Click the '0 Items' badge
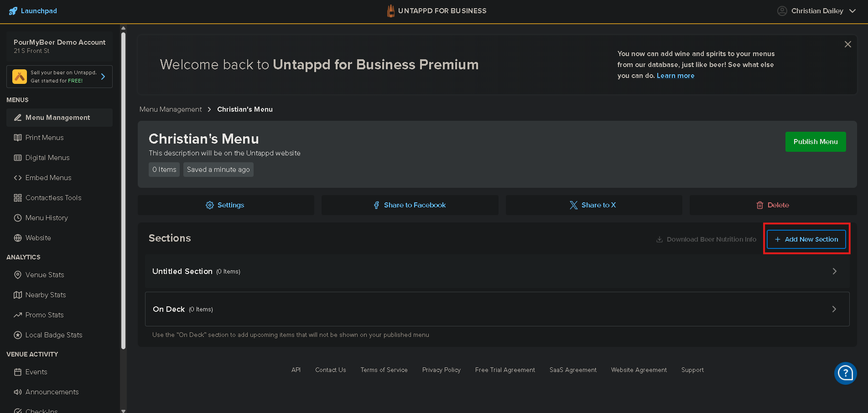This screenshot has height=413, width=868. (x=164, y=170)
